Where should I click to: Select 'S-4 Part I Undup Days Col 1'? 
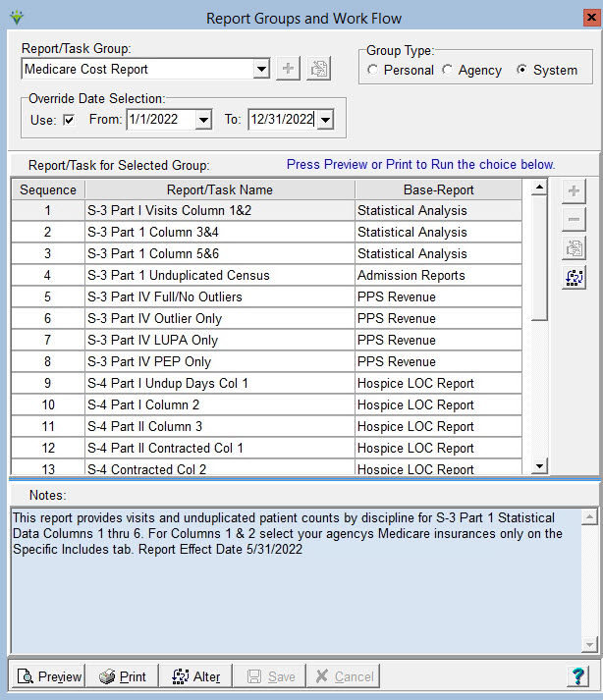(220, 383)
